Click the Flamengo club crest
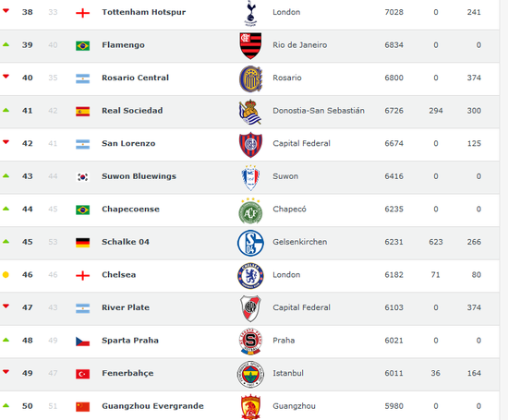 (x=250, y=45)
